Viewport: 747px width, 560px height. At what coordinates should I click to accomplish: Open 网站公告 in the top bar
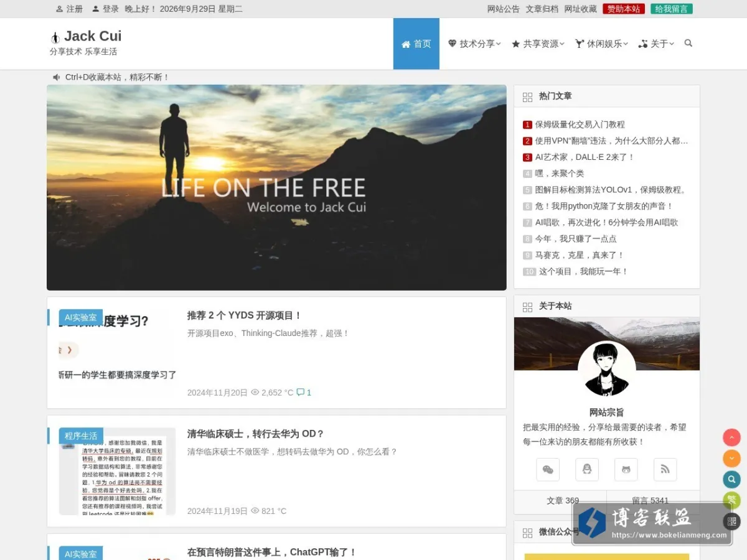click(504, 9)
